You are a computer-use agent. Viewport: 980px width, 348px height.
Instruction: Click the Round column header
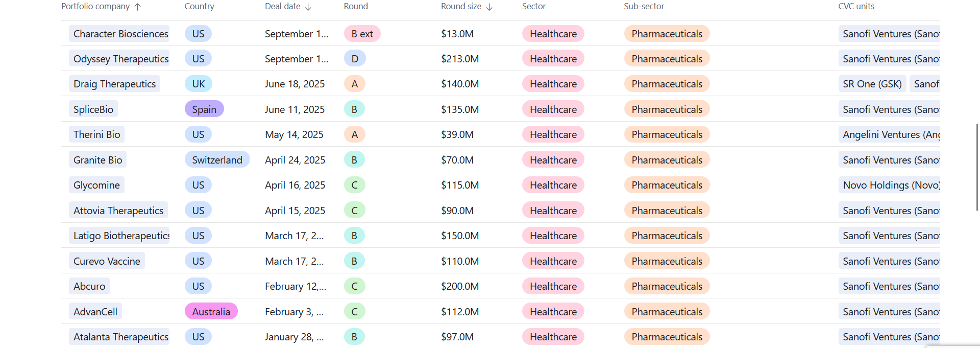pos(356,7)
